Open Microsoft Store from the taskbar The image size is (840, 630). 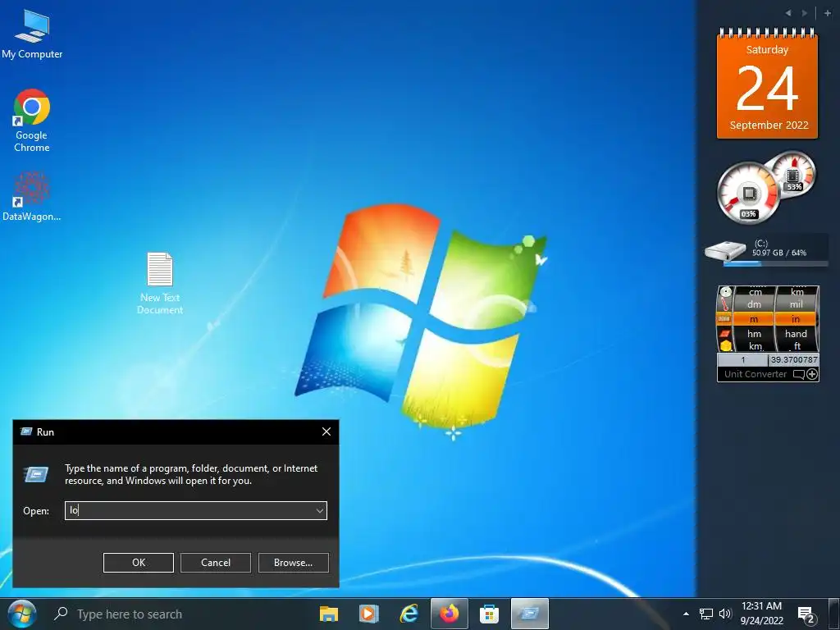pyautogui.click(x=489, y=614)
